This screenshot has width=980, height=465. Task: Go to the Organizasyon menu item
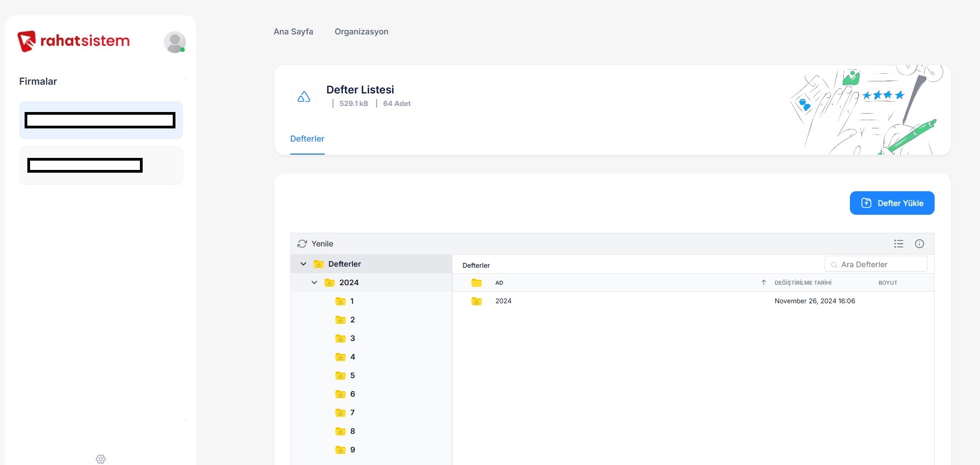361,32
